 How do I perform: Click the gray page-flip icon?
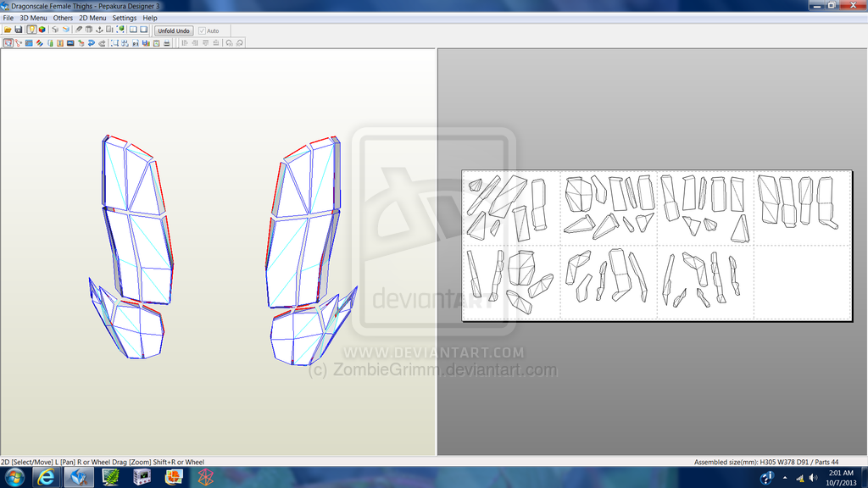[109, 30]
